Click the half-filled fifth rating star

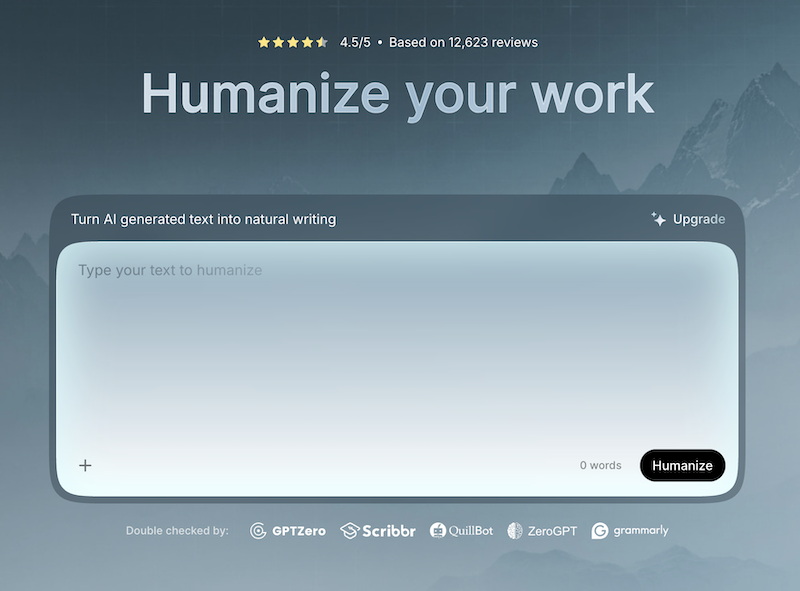click(x=322, y=43)
